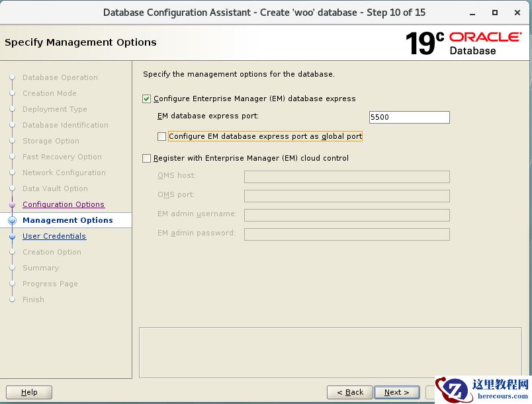Image resolution: width=532 pixels, height=404 pixels.
Task: Click 'Specify the management options' text
Action: point(239,74)
